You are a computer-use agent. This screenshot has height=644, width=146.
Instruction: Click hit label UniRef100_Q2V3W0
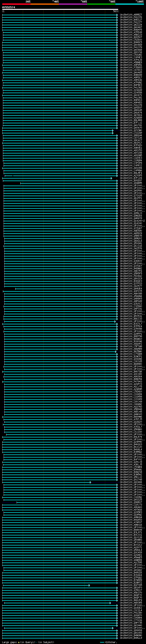[131, 130]
